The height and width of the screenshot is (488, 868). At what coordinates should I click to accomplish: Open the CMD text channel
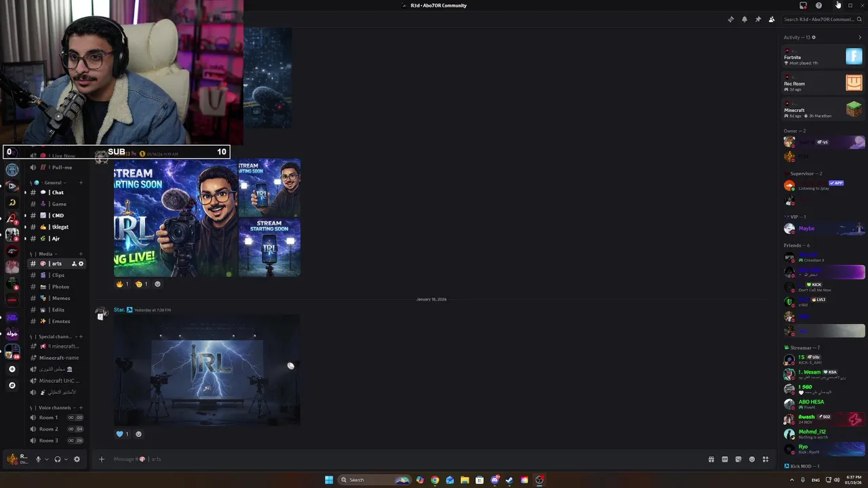pos(56,216)
